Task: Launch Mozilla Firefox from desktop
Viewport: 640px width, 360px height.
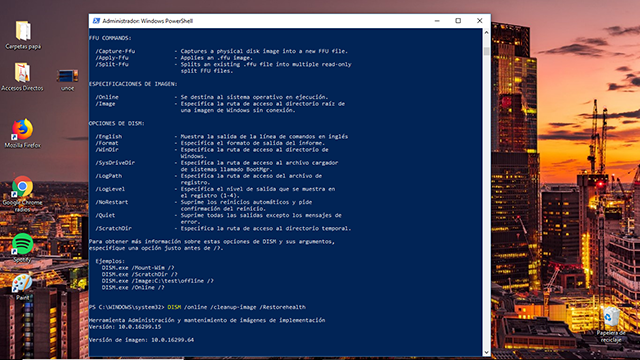Action: click(x=22, y=129)
